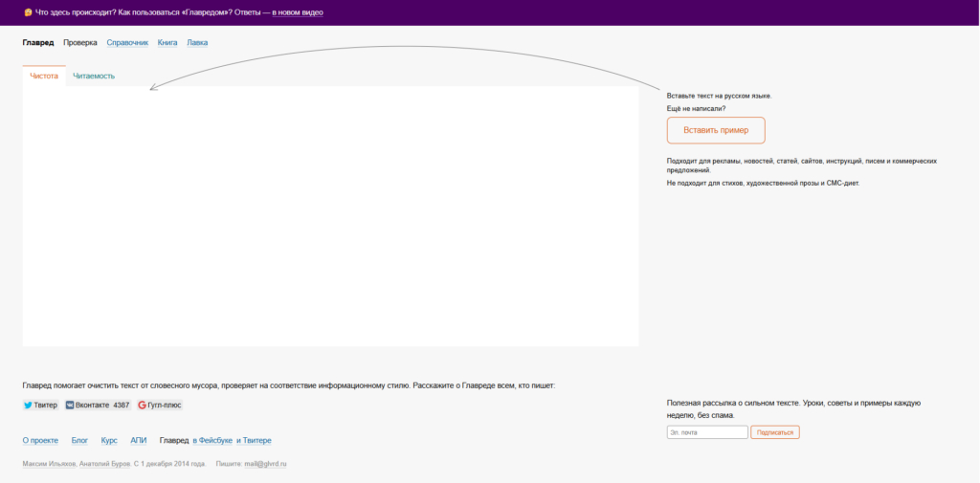
Task: Click inside the large text editor area
Action: [x=330, y=216]
